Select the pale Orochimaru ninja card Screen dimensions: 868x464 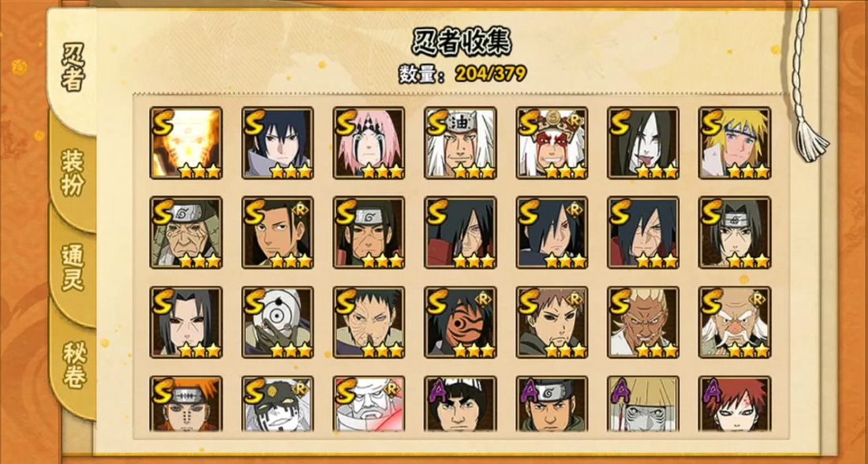click(x=643, y=143)
